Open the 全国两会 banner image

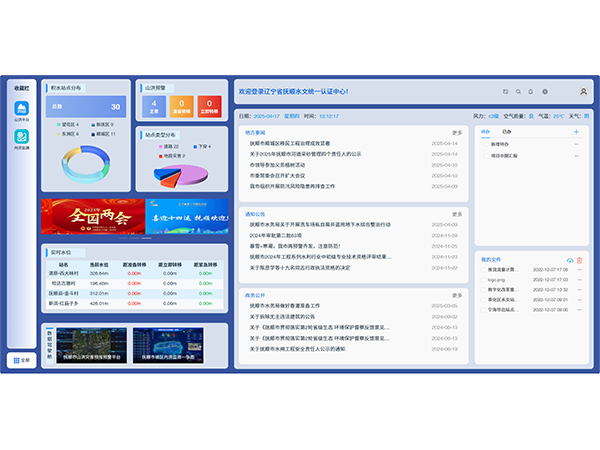point(92,217)
